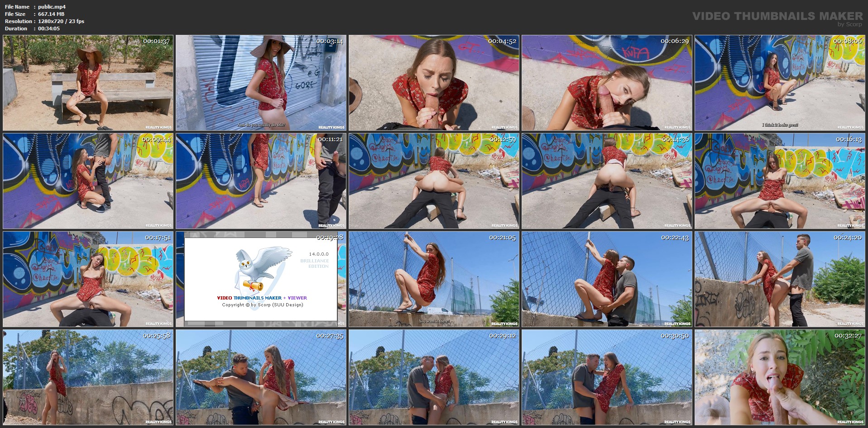
Task: Click the File Size value 667.14 MB
Action: pyautogui.click(x=51, y=14)
